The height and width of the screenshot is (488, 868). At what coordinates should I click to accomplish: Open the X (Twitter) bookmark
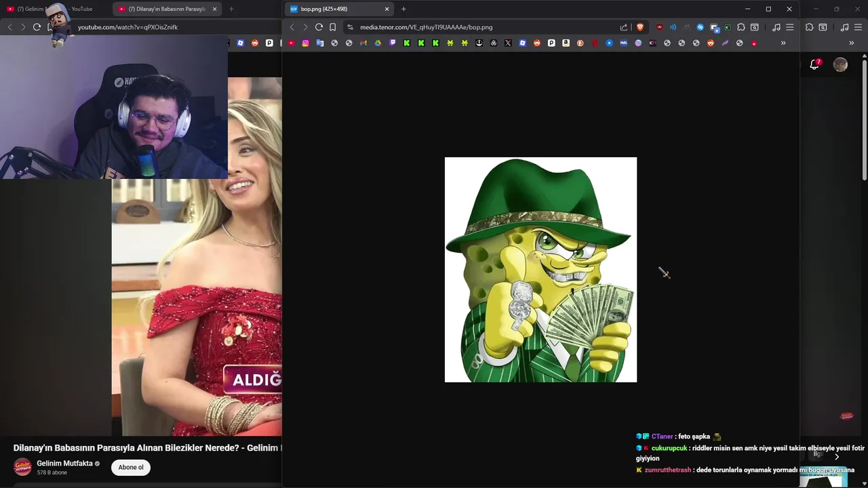click(508, 43)
